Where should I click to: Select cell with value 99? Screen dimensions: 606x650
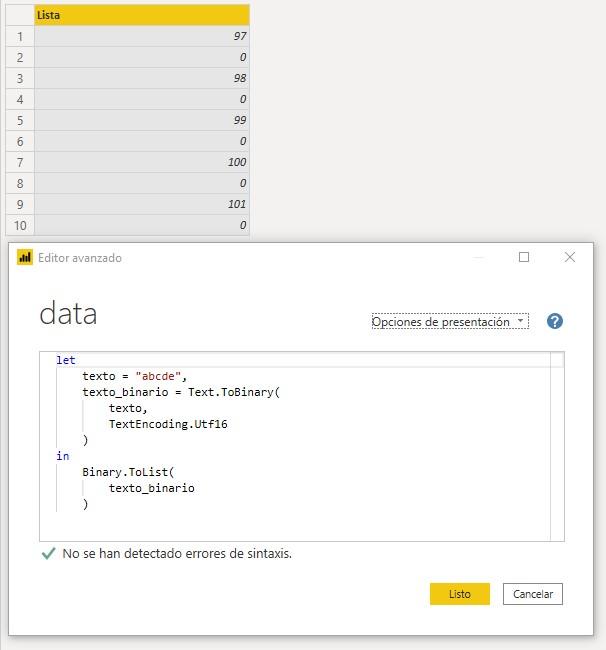[x=142, y=120]
